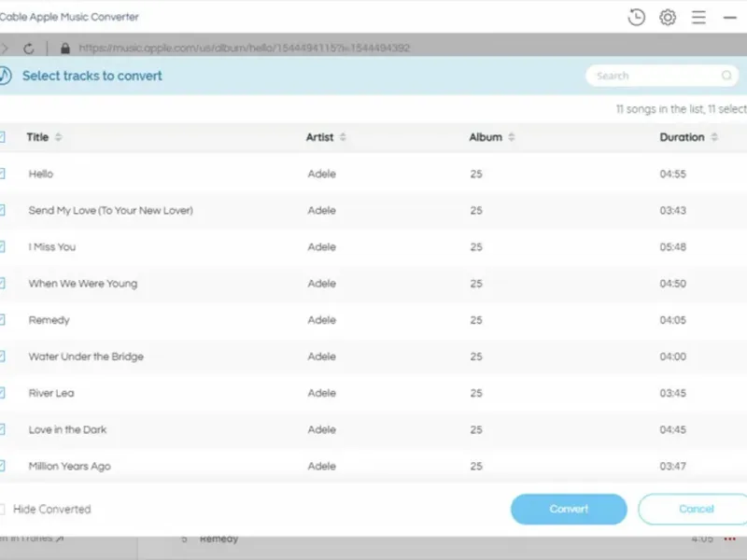Sort list by Title arrows
The width and height of the screenshot is (747, 560).
click(x=58, y=137)
